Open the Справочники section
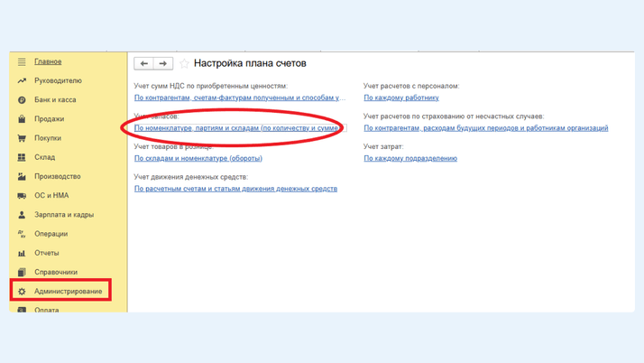Screen dimensions: 644x363 (x=56, y=272)
